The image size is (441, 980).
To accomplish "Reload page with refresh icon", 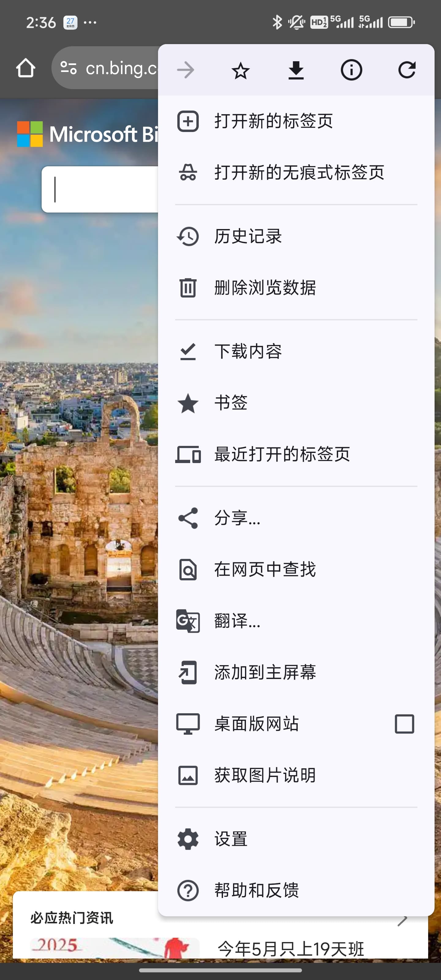I will coord(407,70).
